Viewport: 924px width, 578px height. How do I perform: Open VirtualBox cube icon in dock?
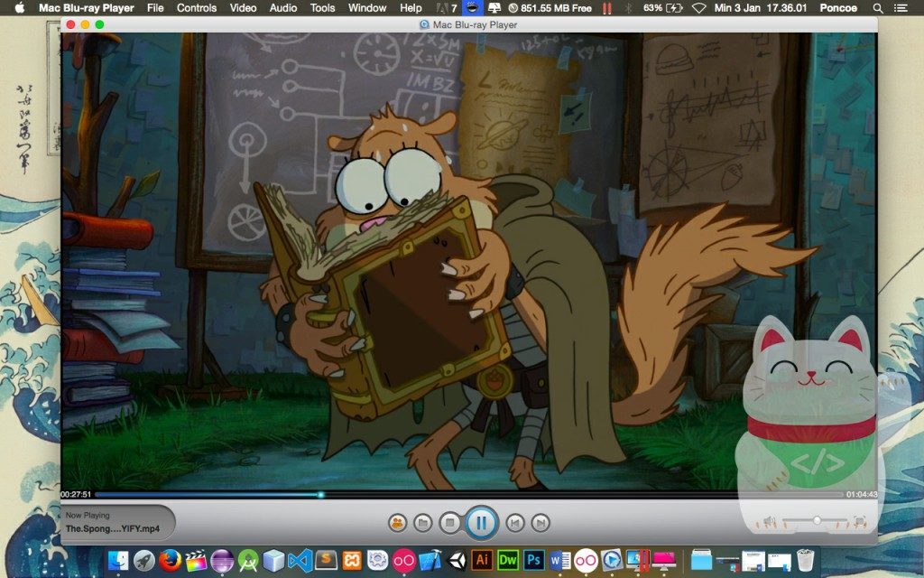(x=274, y=560)
